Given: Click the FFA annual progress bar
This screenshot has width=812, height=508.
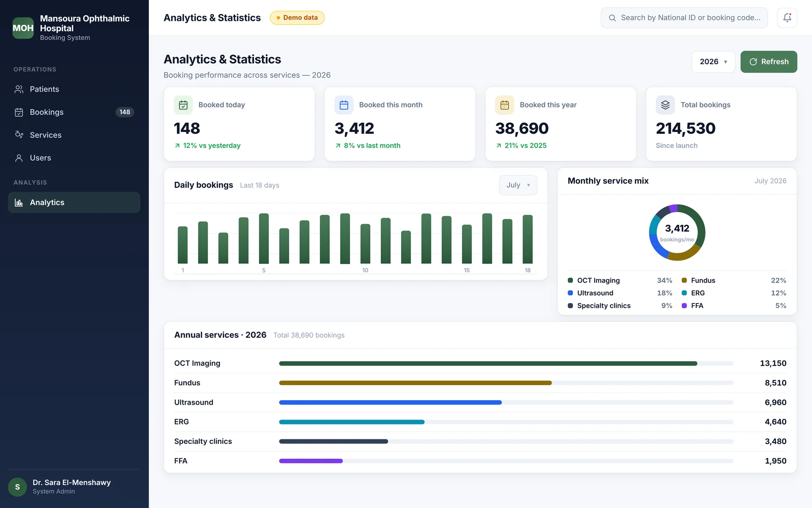Looking at the screenshot, I should tap(506, 461).
